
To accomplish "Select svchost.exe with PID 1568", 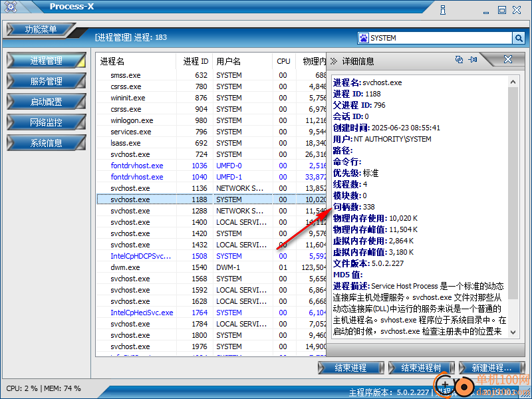I will pyautogui.click(x=211, y=279).
